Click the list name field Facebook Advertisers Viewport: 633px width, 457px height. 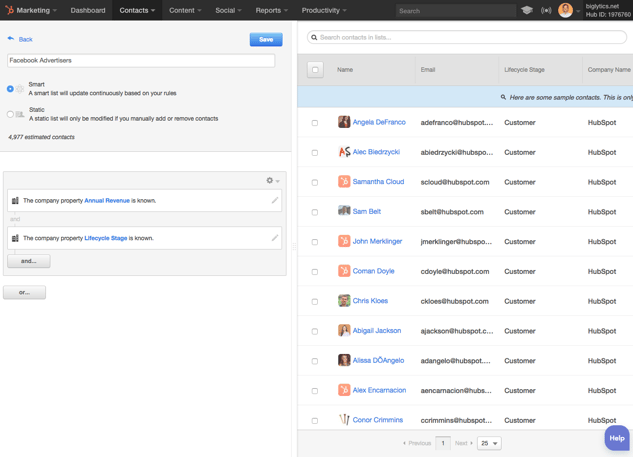click(141, 61)
